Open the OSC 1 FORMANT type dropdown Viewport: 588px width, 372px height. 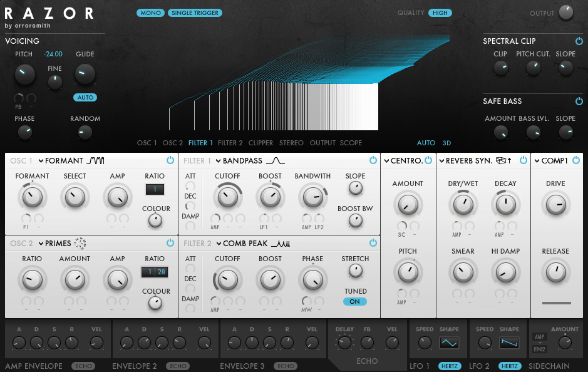click(x=60, y=160)
